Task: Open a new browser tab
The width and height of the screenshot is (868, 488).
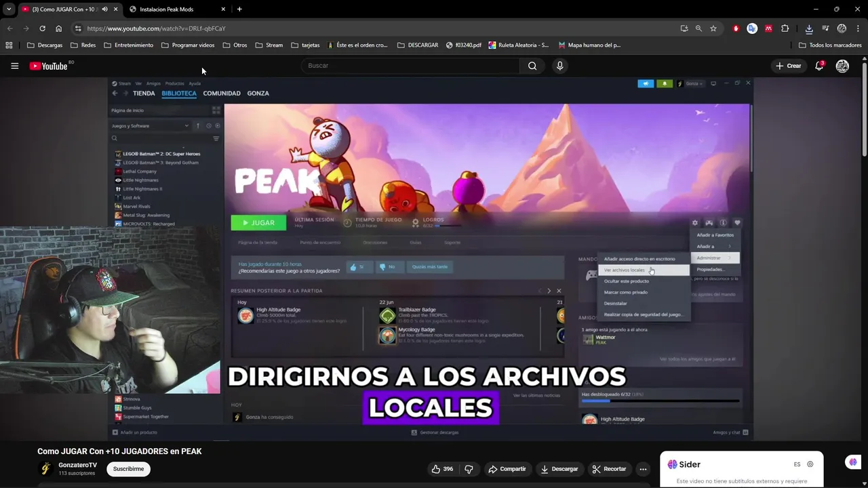Action: pos(239,9)
